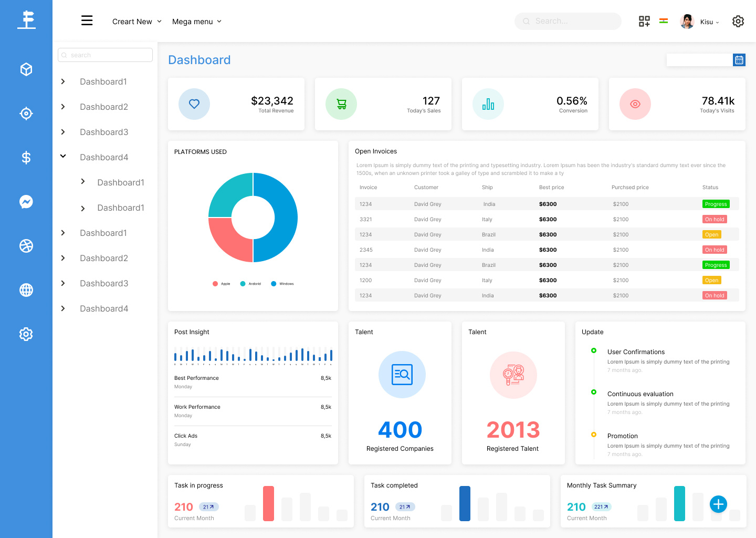Viewport: 756px width, 538px height.
Task: Click the cart icon on the Today's Sales card
Action: [341, 104]
